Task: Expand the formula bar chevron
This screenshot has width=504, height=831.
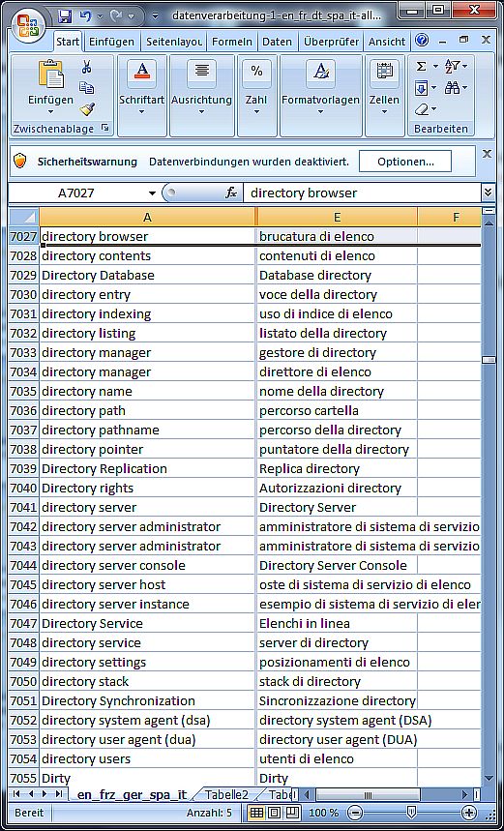Action: tap(489, 193)
